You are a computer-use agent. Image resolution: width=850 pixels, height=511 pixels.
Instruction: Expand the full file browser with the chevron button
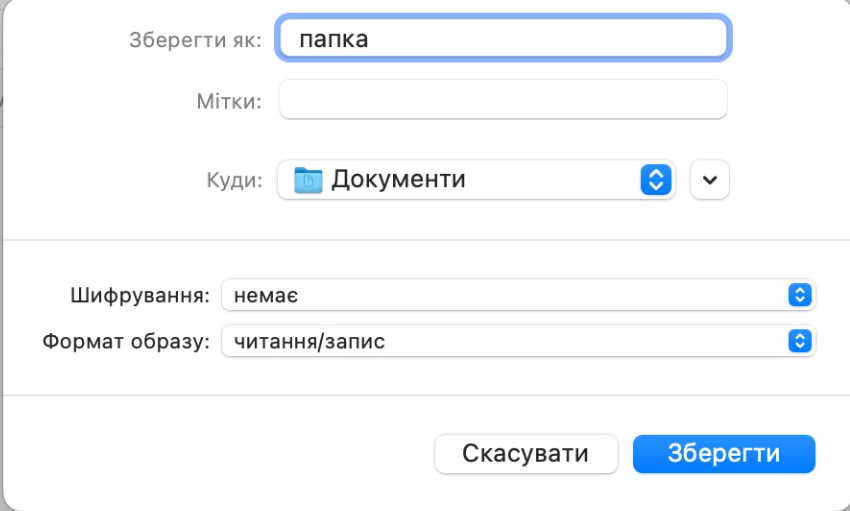click(x=710, y=180)
